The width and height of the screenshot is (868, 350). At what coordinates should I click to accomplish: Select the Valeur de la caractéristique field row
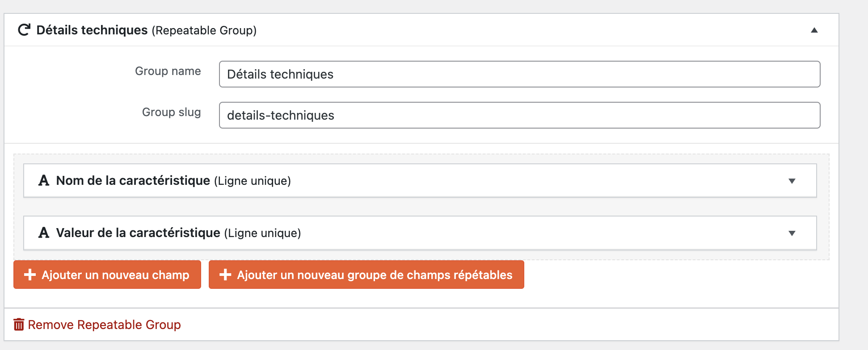click(x=420, y=233)
